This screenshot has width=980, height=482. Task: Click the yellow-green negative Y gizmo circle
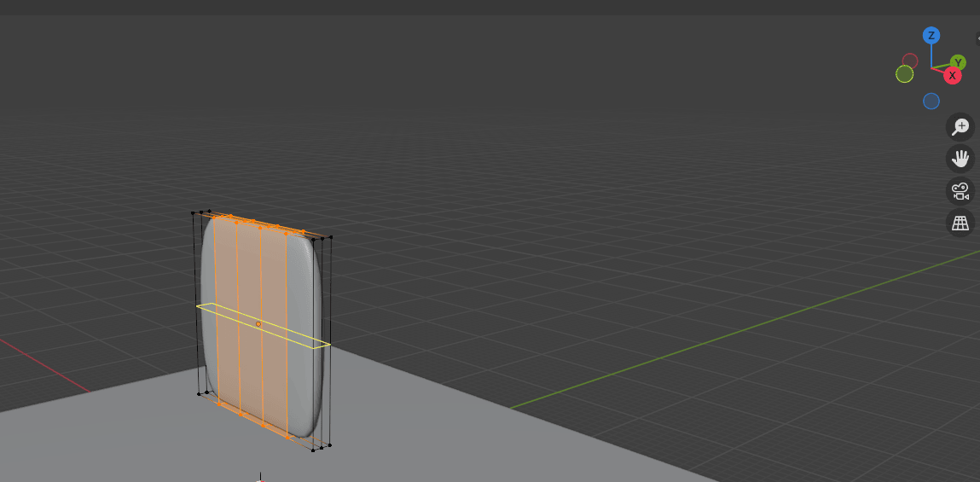pyautogui.click(x=905, y=74)
